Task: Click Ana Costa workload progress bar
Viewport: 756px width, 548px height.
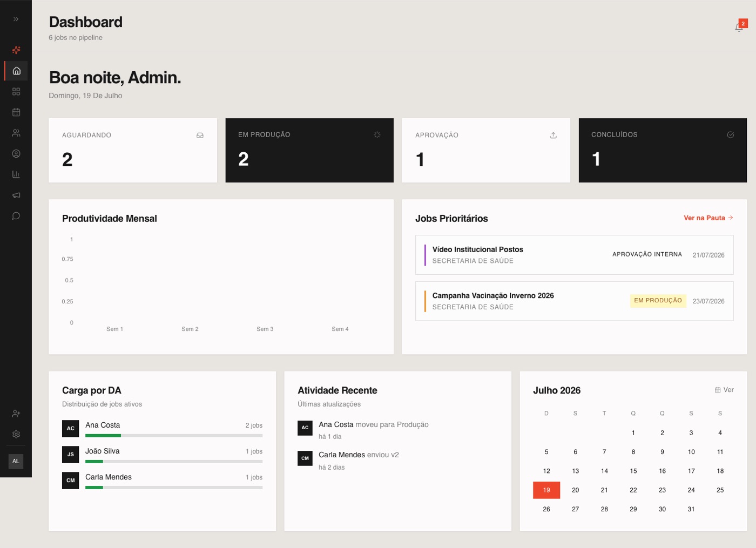Action: click(x=174, y=435)
